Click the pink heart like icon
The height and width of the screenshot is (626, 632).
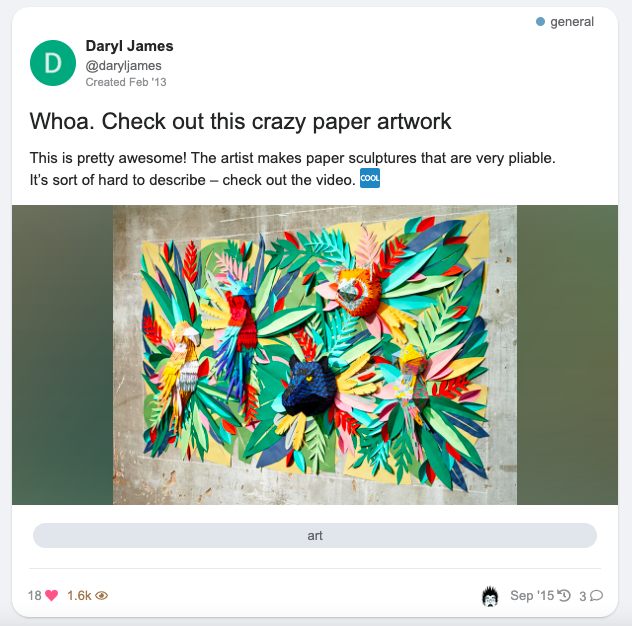[52, 595]
